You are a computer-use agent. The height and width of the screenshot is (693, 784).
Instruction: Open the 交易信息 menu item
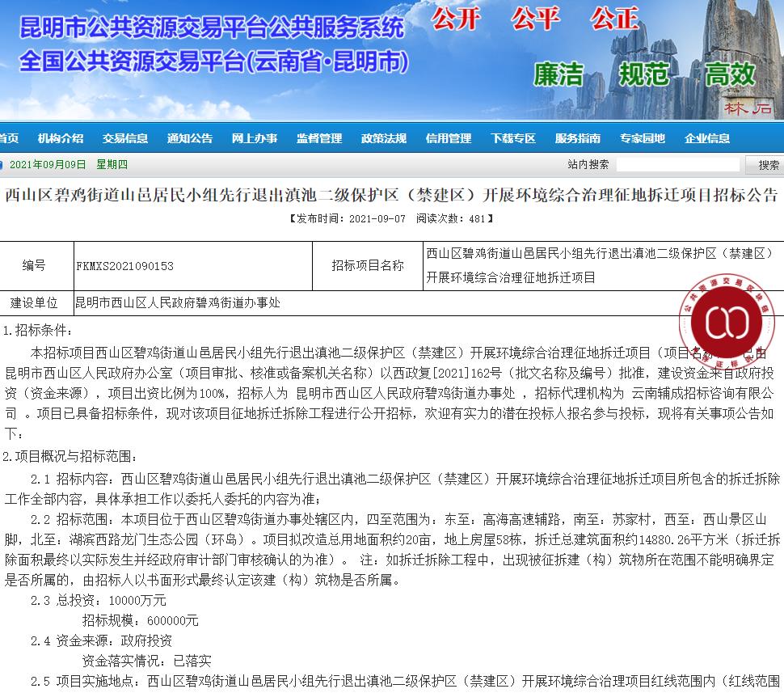(125, 138)
